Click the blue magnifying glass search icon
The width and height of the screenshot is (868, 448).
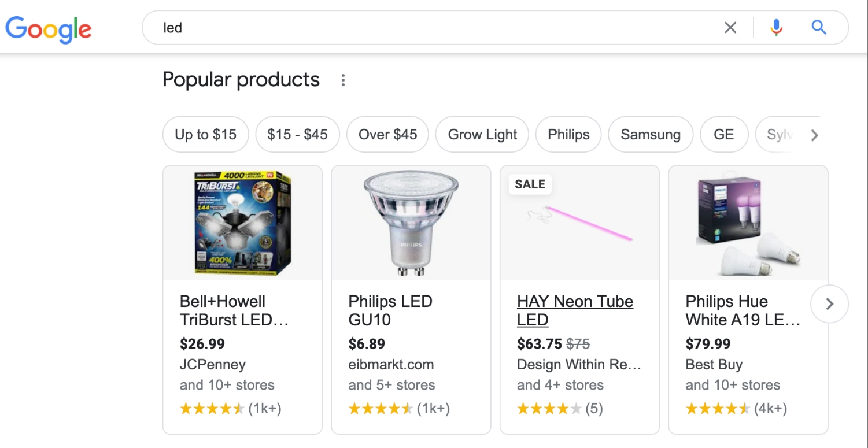818,27
